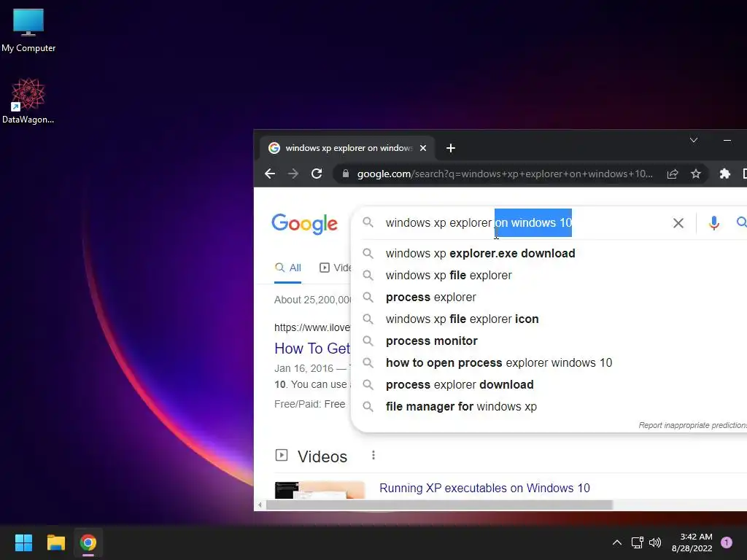
Task: Open the How To Get result link
Action: click(312, 349)
